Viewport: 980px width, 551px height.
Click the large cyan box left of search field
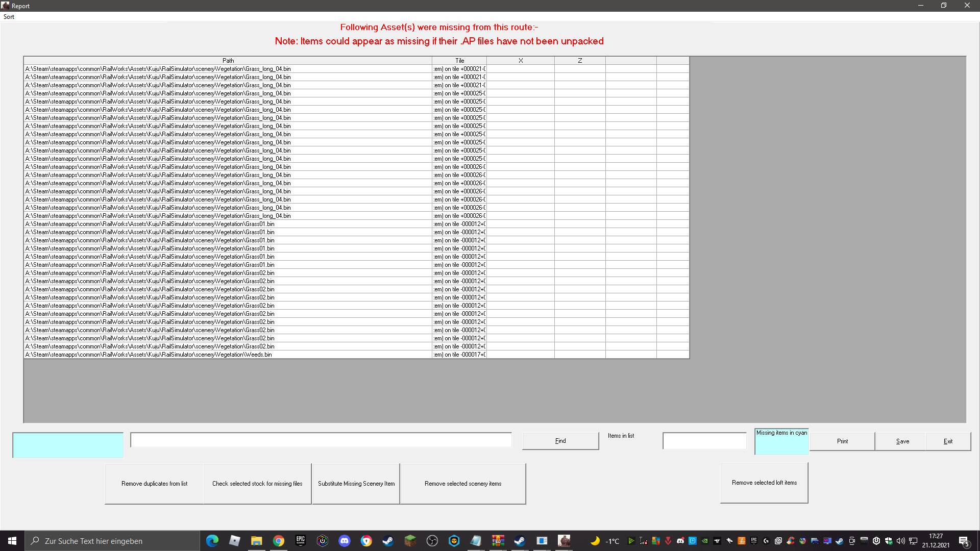click(x=68, y=445)
